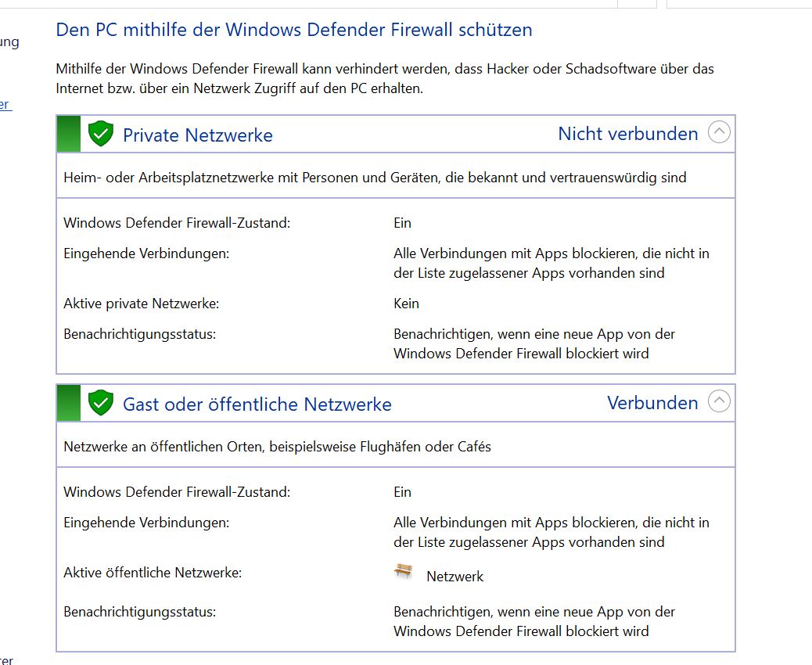The width and height of the screenshot is (812, 665).
Task: Click the Aktive öffentliche Netzwerke label
Action: click(153, 573)
